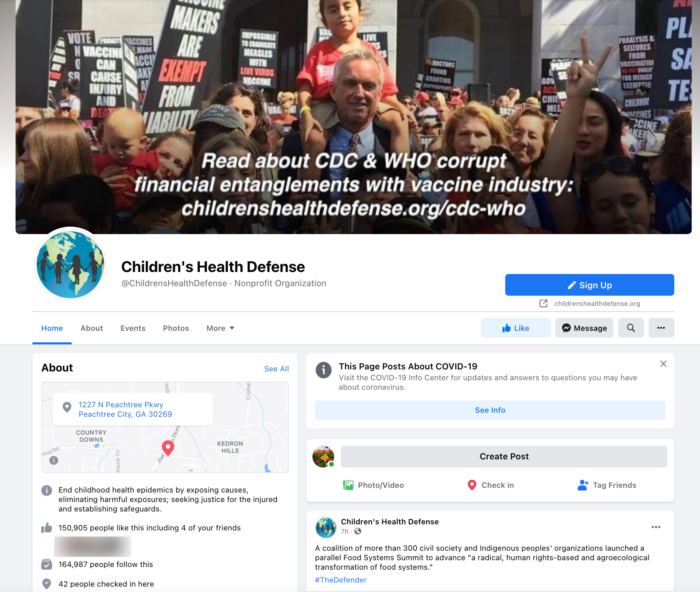The image size is (700, 592).
Task: Open the Photos tab
Action: point(176,328)
